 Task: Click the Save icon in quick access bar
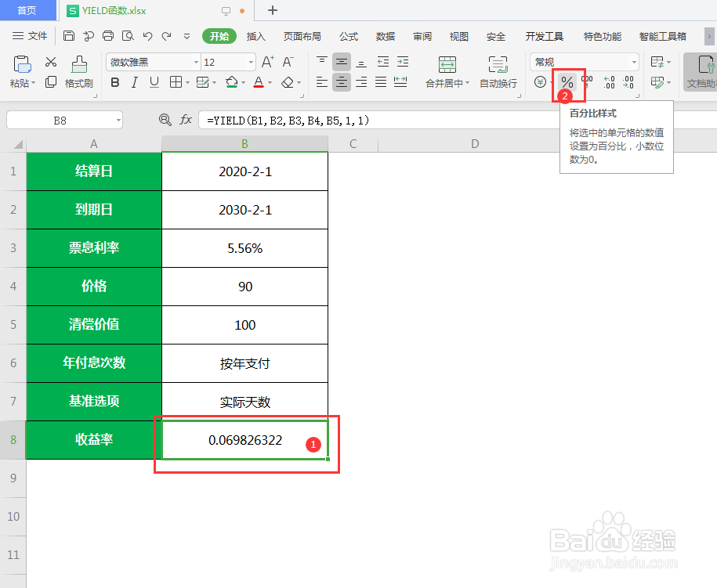click(x=69, y=36)
